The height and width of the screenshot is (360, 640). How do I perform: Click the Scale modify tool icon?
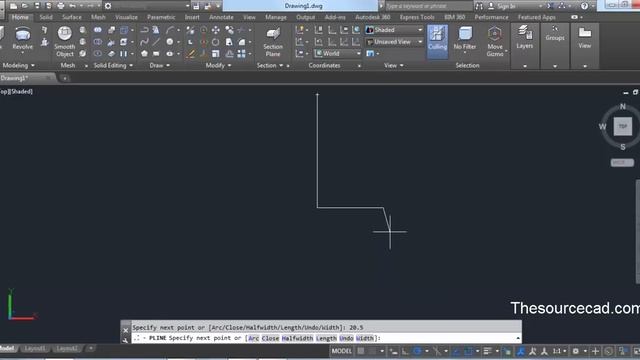pos(216,53)
